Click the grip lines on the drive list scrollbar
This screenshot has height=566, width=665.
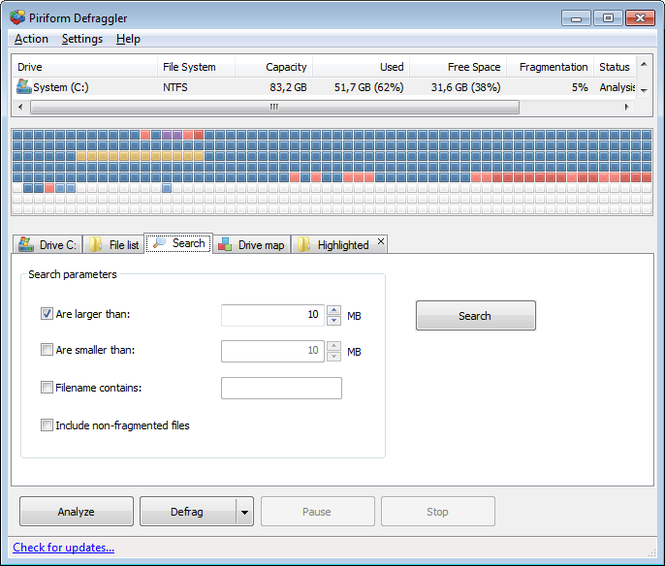tap(274, 107)
